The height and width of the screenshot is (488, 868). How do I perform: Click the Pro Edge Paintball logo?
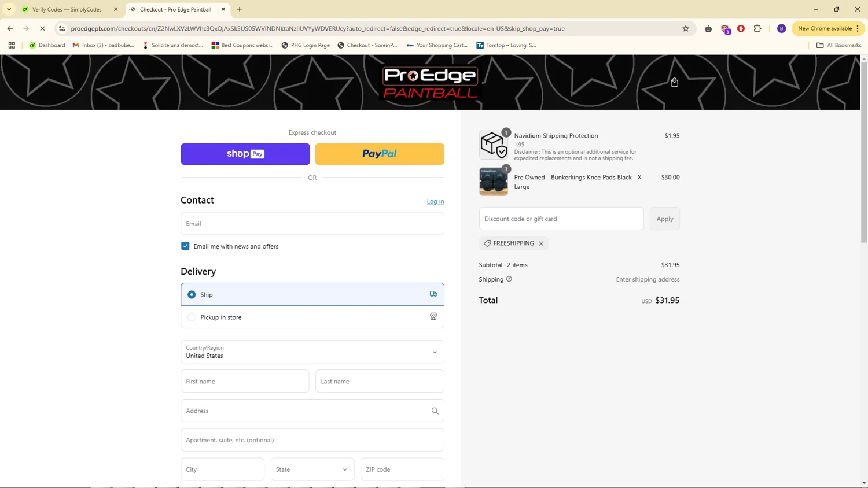coord(431,82)
